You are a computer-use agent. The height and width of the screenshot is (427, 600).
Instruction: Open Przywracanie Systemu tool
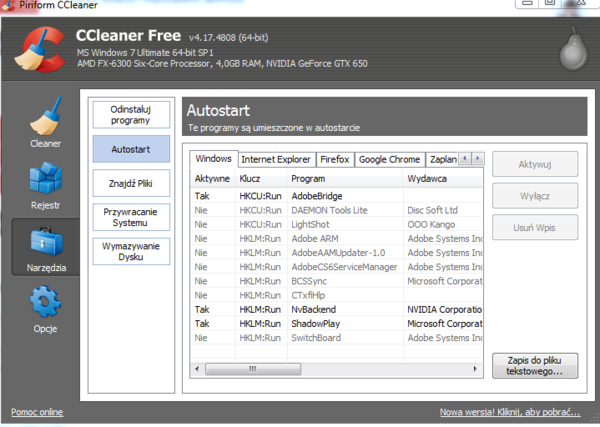[x=130, y=217]
